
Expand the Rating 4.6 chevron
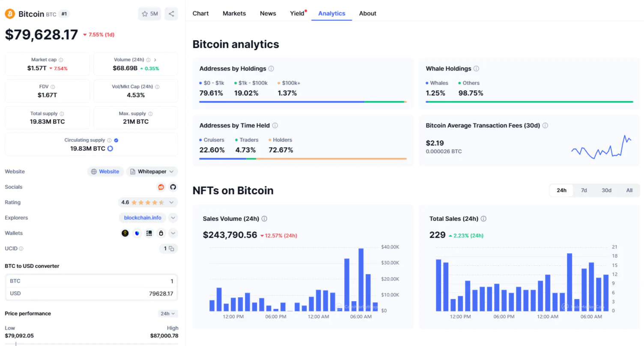[171, 202]
